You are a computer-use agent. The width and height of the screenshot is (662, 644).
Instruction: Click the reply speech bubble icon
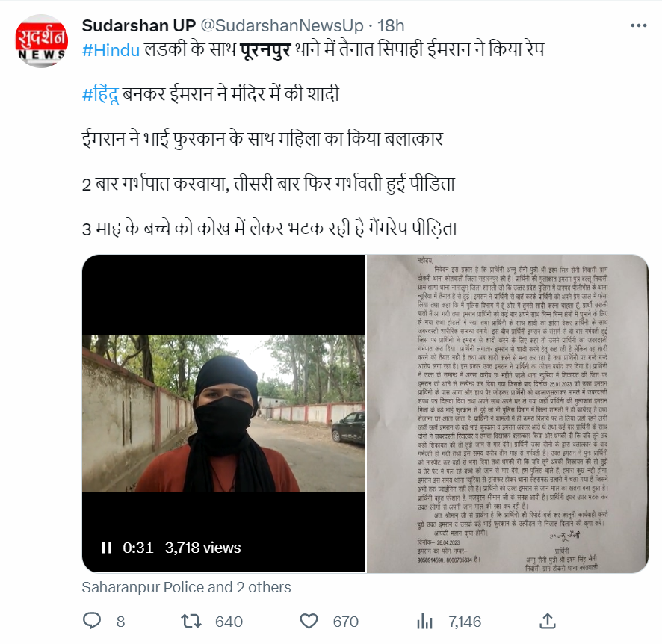(x=92, y=621)
